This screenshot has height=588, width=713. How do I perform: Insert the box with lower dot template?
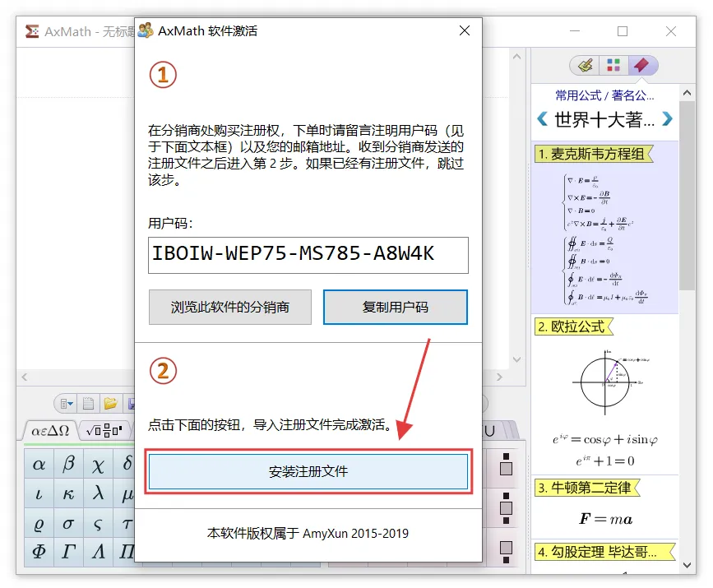click(x=506, y=552)
